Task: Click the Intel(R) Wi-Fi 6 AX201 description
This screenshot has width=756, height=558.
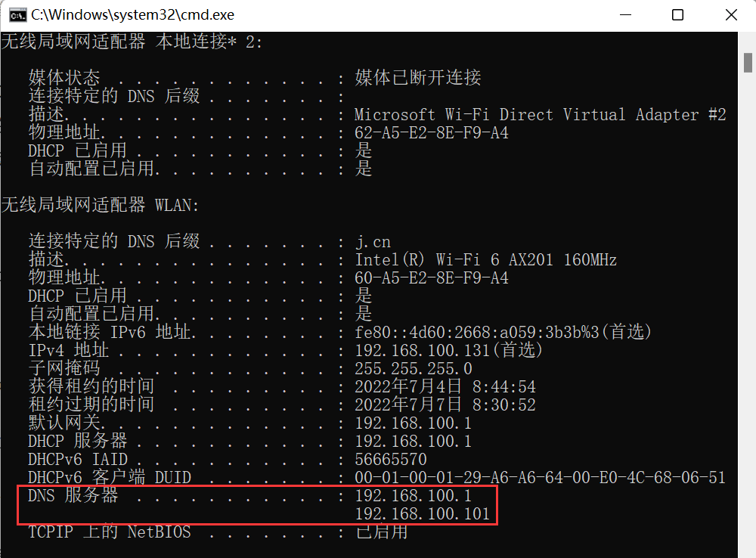Action: tap(485, 260)
